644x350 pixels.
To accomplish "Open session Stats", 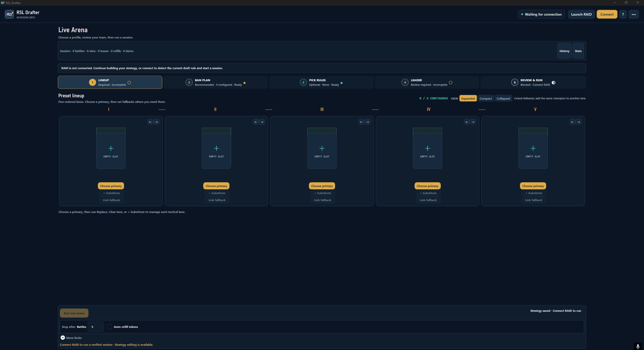I will pyautogui.click(x=578, y=51).
